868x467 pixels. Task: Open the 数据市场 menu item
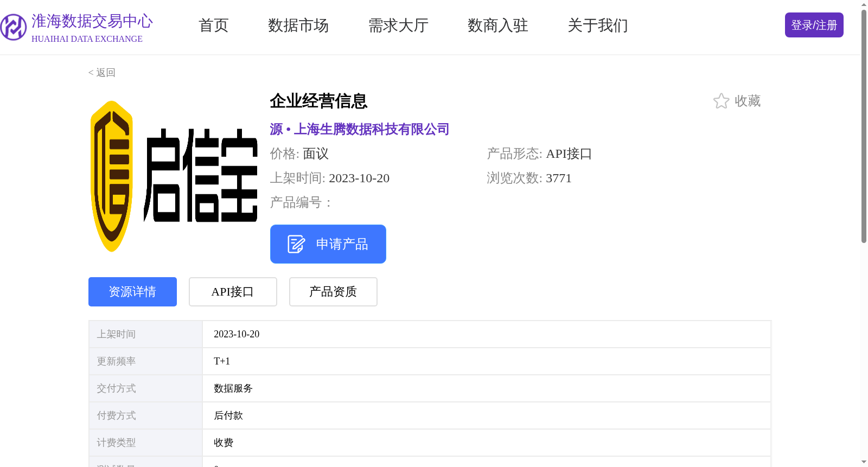(298, 25)
